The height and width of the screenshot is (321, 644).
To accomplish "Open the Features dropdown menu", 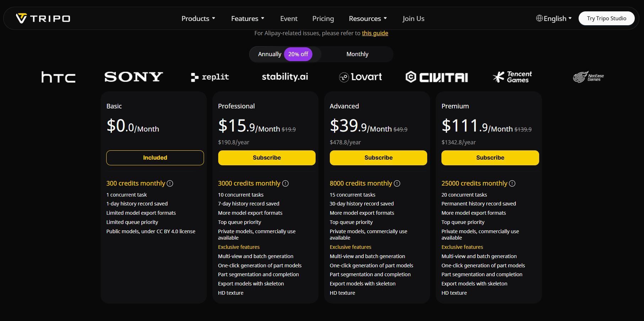I will pos(248,18).
